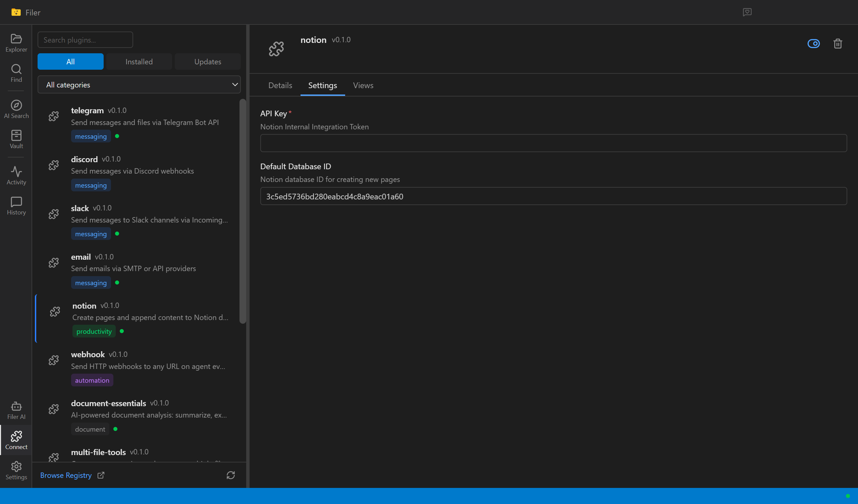Click 'Notion database ID for creating new pages' text
The width and height of the screenshot is (858, 504).
tap(330, 180)
